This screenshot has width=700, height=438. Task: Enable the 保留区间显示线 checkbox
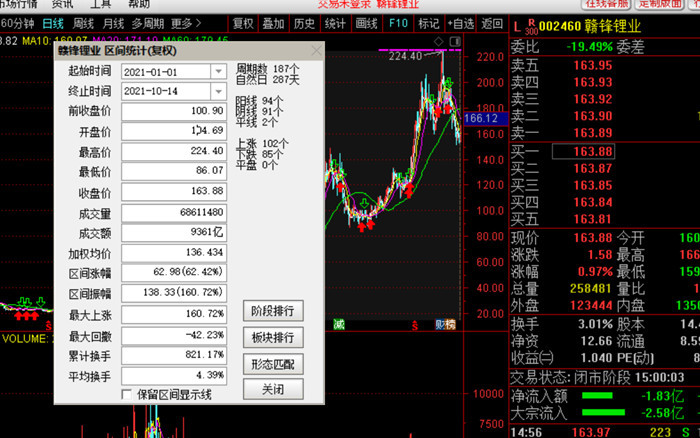(126, 395)
